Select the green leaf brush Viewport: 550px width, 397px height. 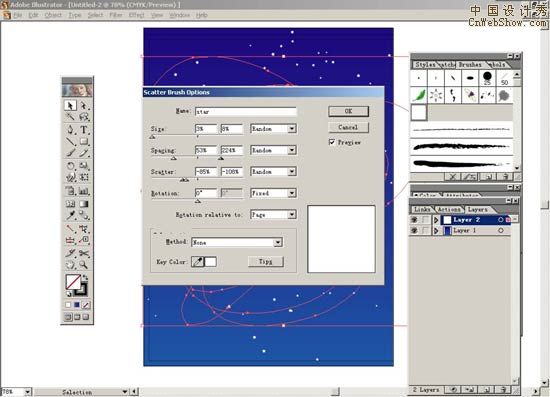419,95
